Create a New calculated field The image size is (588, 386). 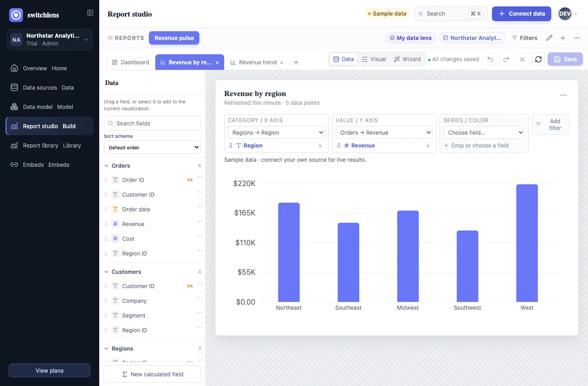(x=152, y=375)
